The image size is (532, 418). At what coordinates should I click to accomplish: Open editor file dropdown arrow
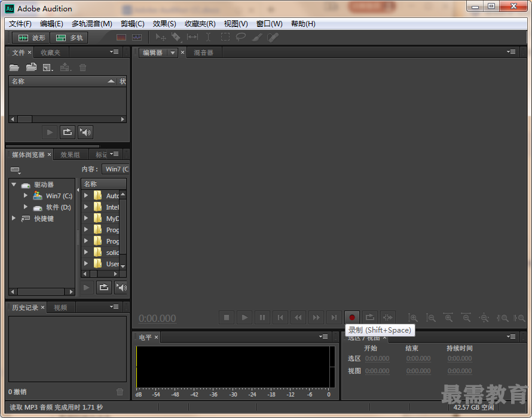(x=173, y=53)
